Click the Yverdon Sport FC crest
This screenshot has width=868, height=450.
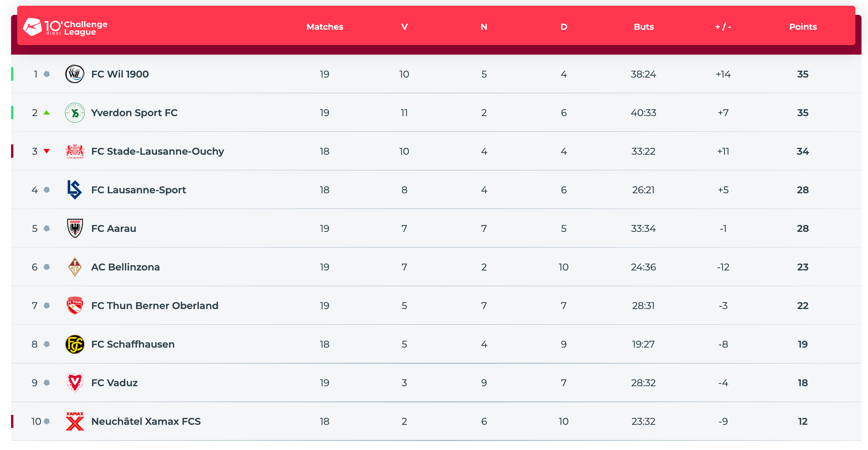point(75,113)
